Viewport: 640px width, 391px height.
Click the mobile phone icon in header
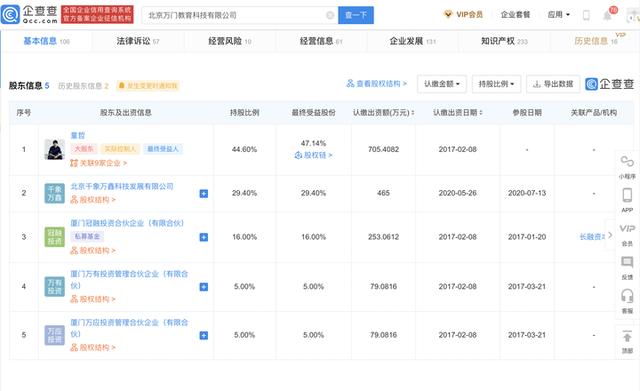point(586,16)
